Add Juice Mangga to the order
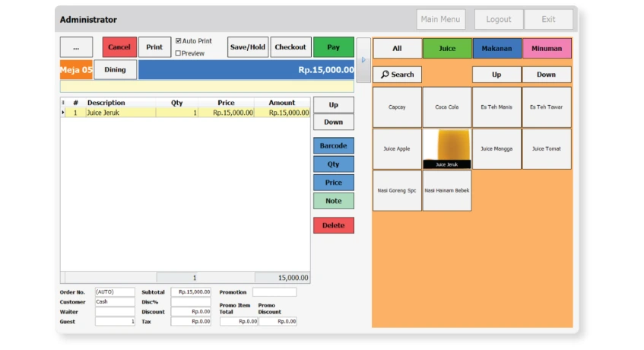The image size is (644, 350). pos(496,148)
